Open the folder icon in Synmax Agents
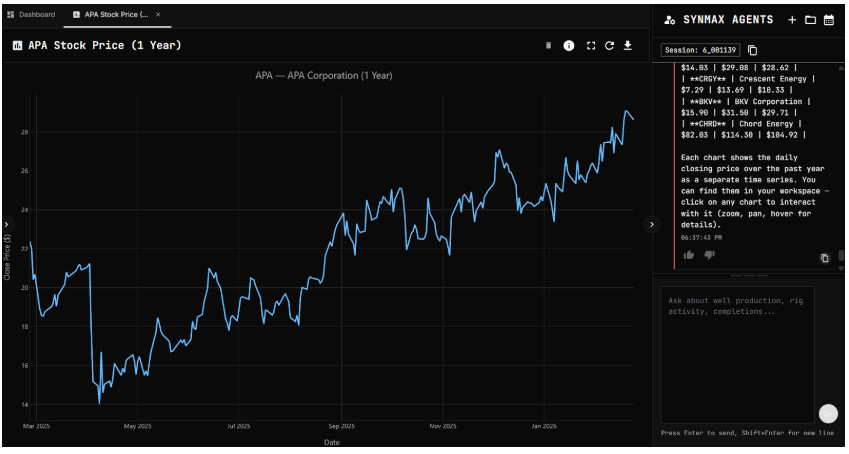This screenshot has width=849, height=454. tap(810, 20)
